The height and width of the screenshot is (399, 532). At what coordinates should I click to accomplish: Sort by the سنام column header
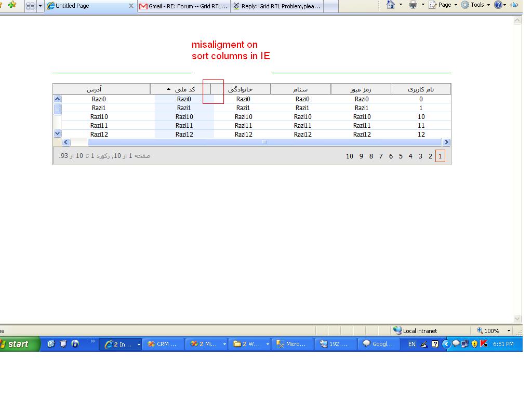(301, 89)
